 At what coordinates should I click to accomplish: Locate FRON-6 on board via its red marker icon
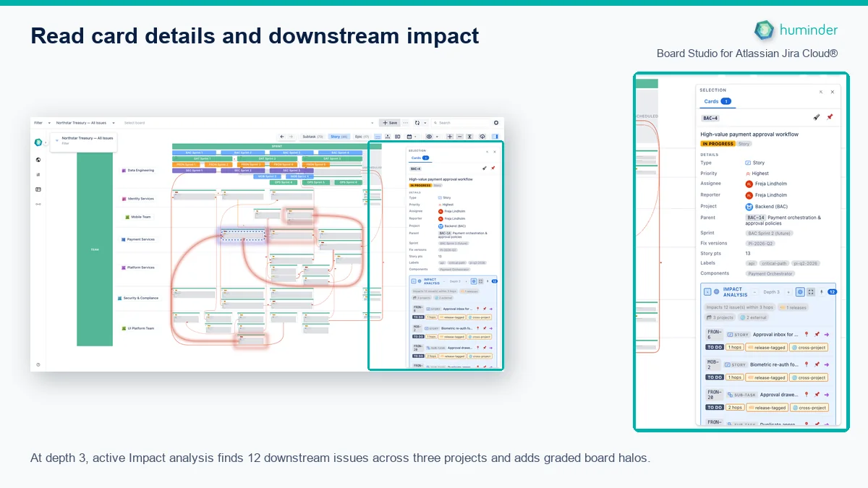coord(807,335)
